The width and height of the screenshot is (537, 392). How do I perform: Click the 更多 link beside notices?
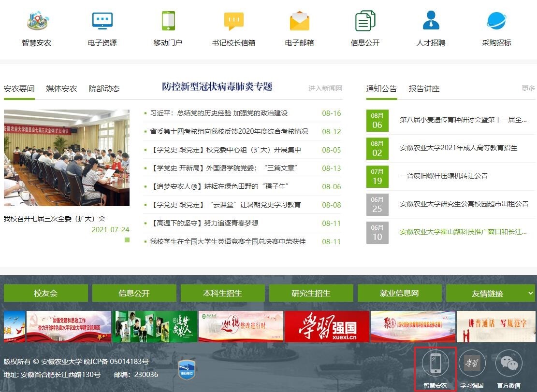tap(528, 88)
